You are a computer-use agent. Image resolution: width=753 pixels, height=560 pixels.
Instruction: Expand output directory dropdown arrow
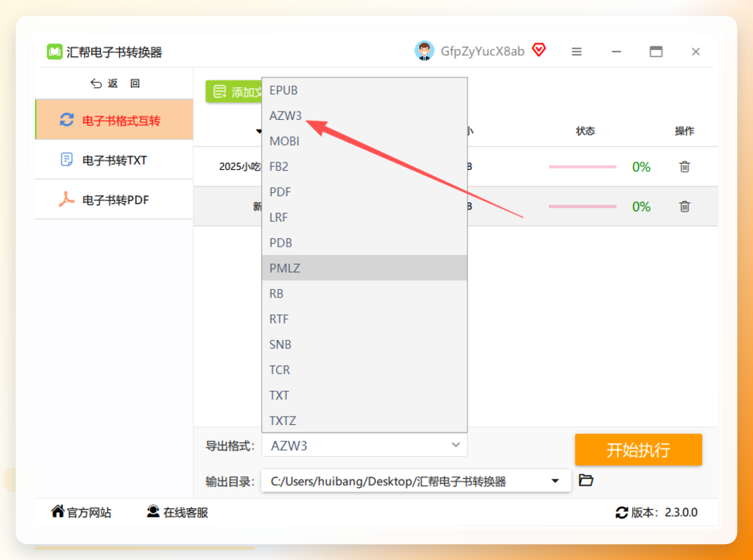555,481
